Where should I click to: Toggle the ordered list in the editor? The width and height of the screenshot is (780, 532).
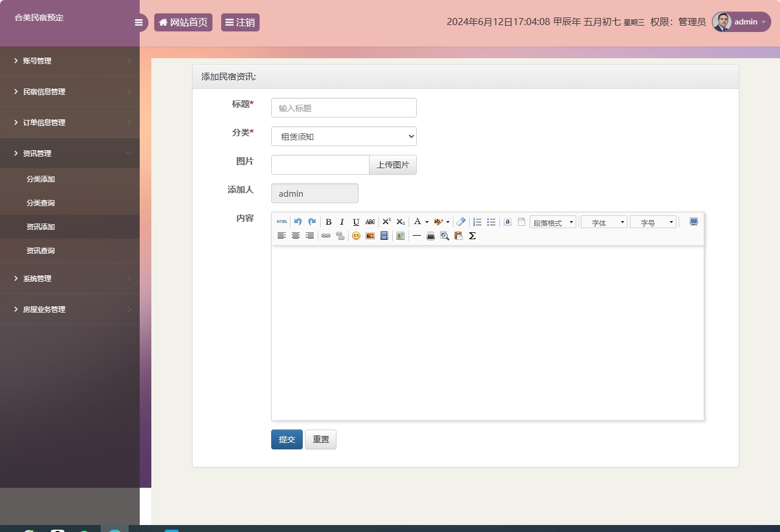pyautogui.click(x=477, y=221)
